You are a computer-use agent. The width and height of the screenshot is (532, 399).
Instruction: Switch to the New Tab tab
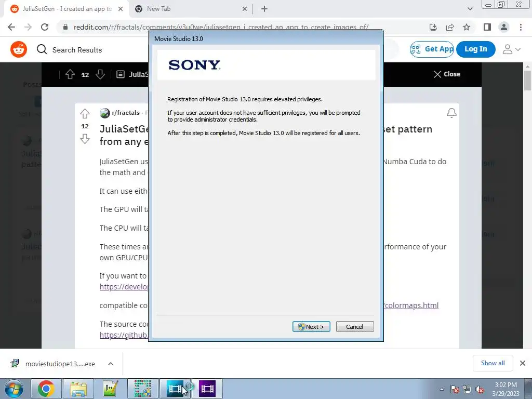190,9
